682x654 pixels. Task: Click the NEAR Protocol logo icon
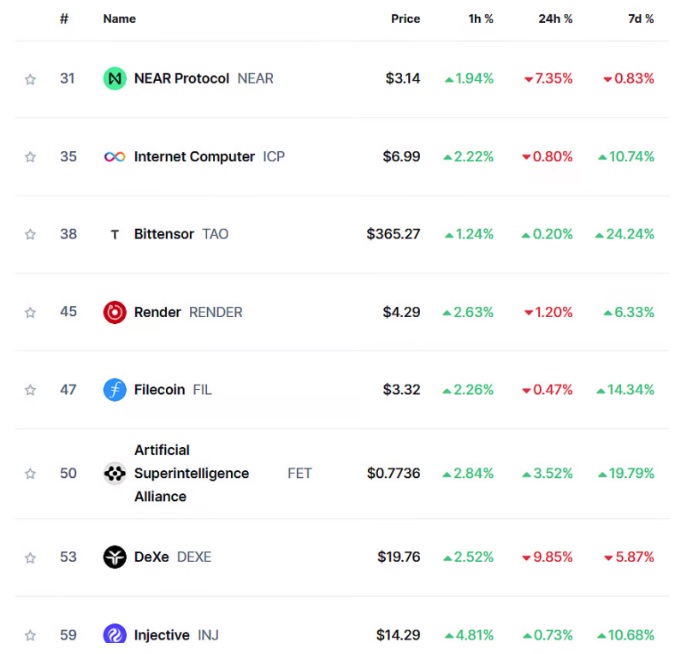click(x=115, y=79)
